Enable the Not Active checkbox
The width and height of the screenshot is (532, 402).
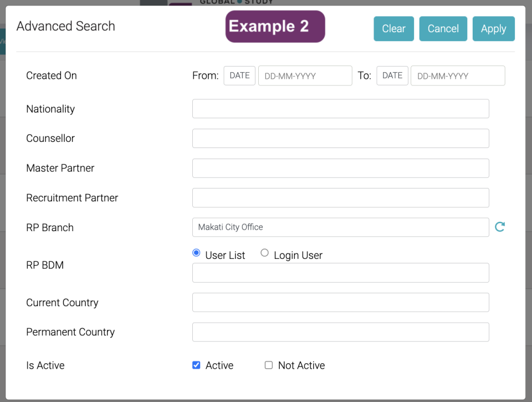[x=269, y=365]
